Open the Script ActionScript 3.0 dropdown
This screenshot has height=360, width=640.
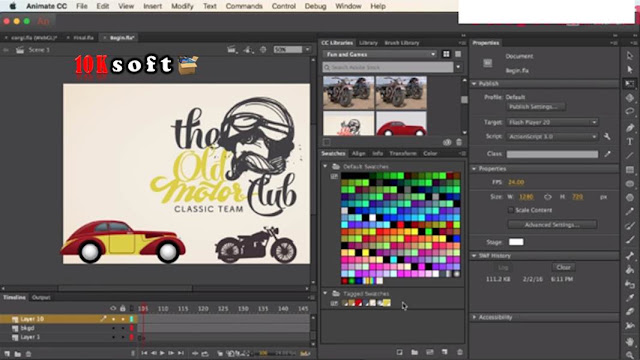[553, 137]
